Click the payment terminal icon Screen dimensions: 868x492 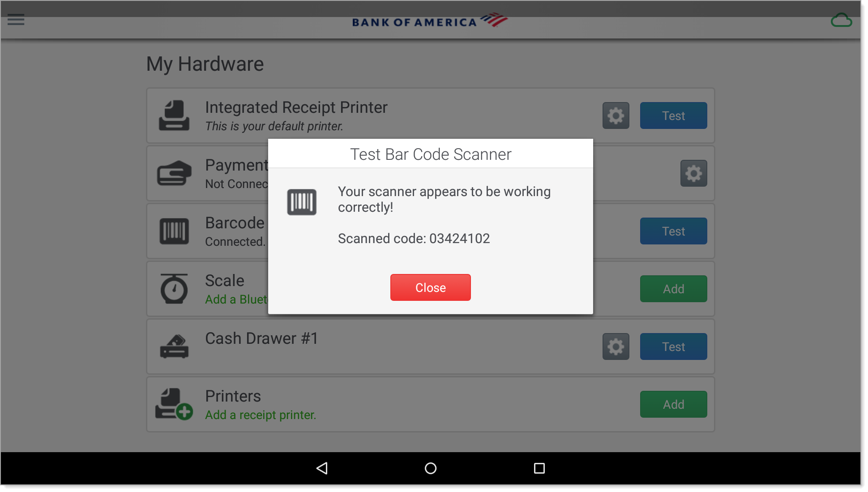[x=173, y=173]
